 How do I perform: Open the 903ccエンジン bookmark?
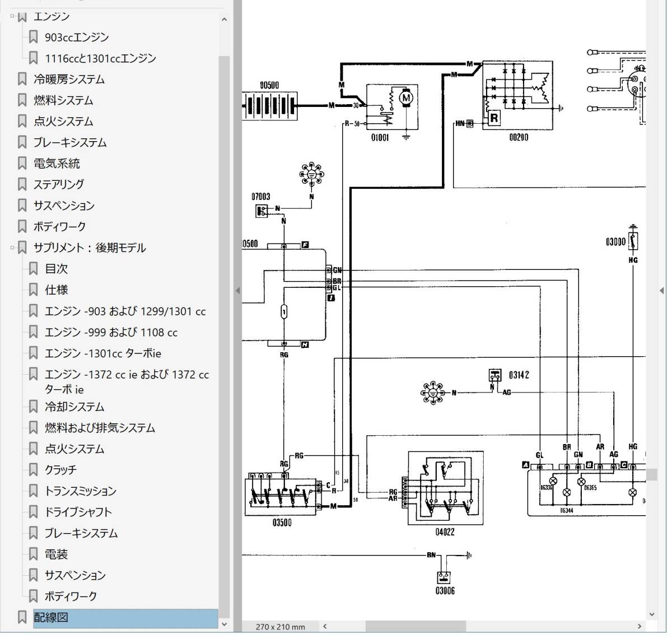[x=77, y=38]
